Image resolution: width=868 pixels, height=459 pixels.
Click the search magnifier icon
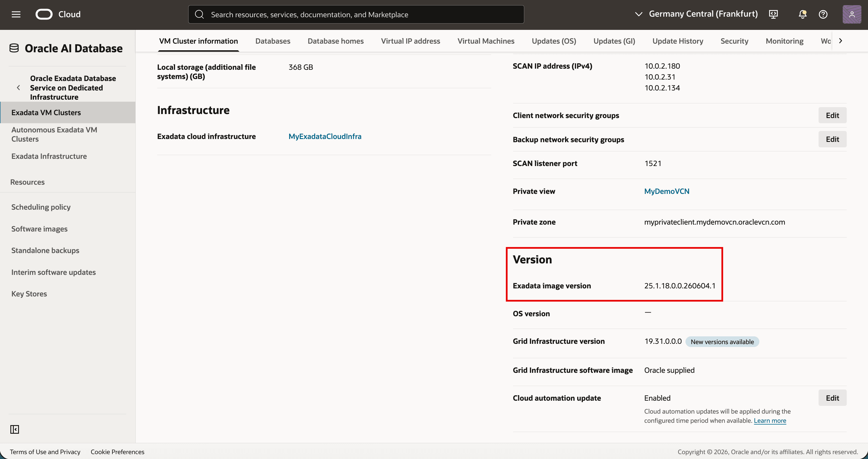point(199,14)
